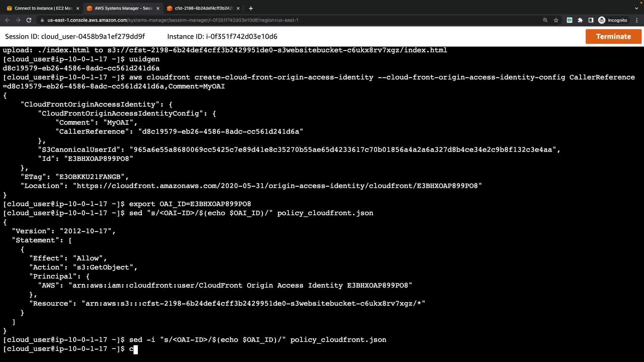Close the Connect to instance tab
This screenshot has height=362, width=644.
click(78, 8)
